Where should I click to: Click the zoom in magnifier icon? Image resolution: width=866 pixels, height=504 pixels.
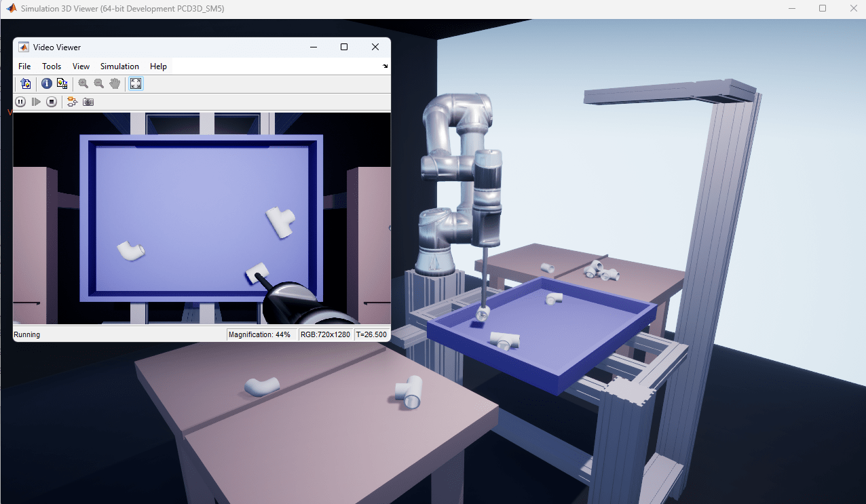click(83, 83)
